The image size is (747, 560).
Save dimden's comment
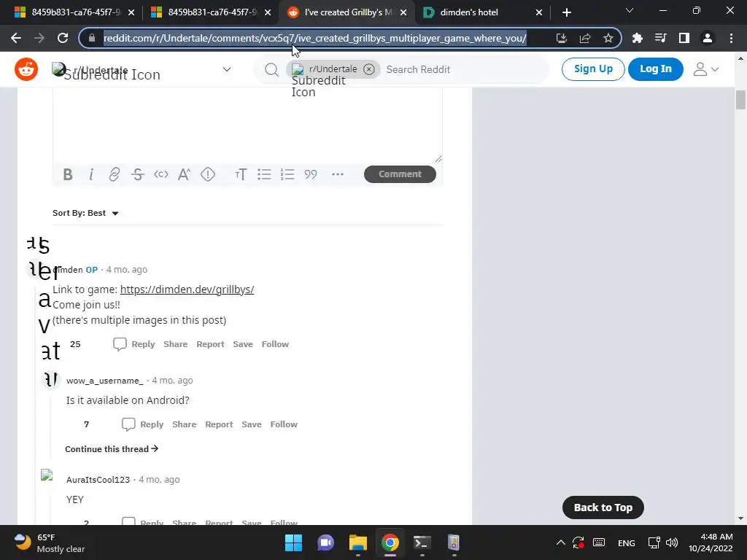[243, 344]
